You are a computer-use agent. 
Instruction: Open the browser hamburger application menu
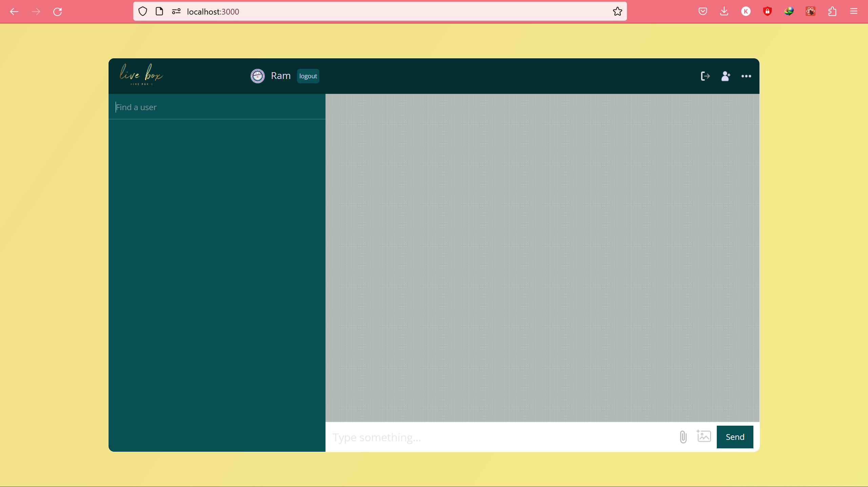[854, 12]
